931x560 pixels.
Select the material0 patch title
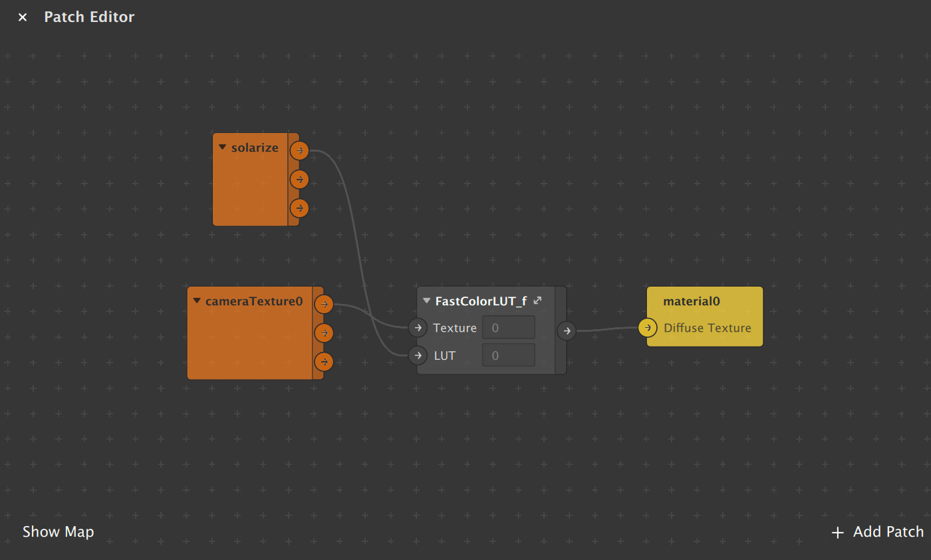point(692,301)
